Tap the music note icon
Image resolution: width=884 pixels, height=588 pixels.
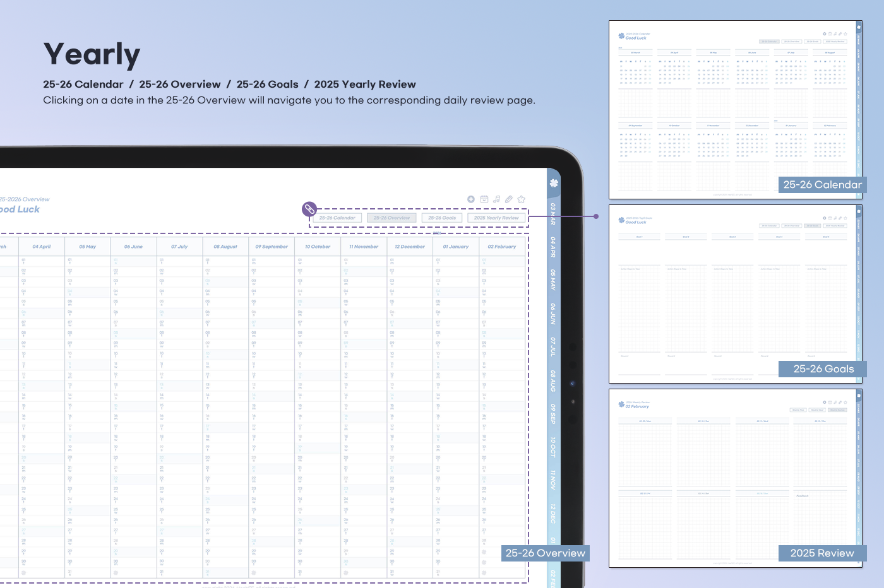497,199
